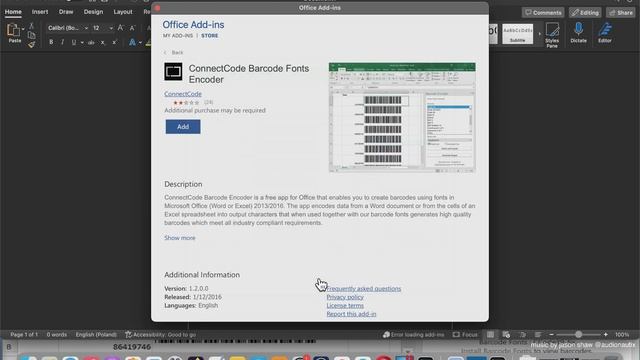Image resolution: width=640 pixels, height=360 pixels.
Task: Open the Privacy policy link
Action: (x=345, y=297)
